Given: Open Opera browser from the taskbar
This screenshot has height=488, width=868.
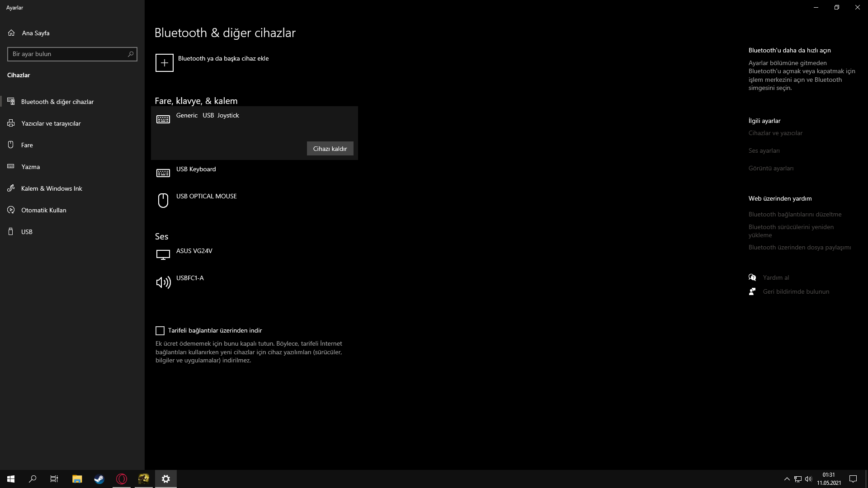Looking at the screenshot, I should click(122, 479).
